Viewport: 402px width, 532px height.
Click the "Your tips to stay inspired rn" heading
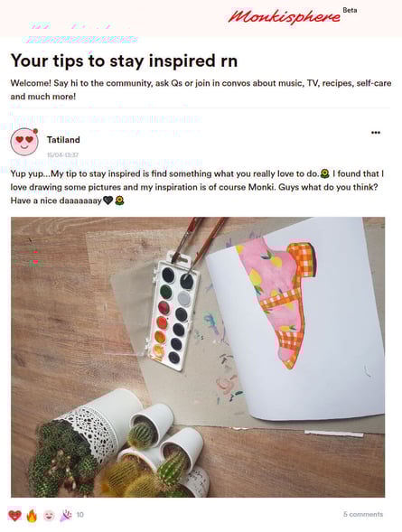[x=124, y=61]
